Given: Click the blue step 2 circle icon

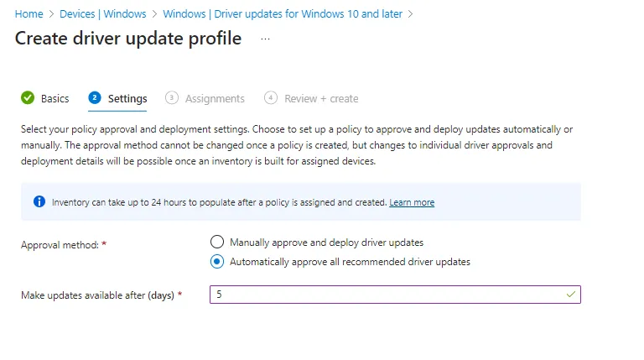Looking at the screenshot, I should 95,98.
